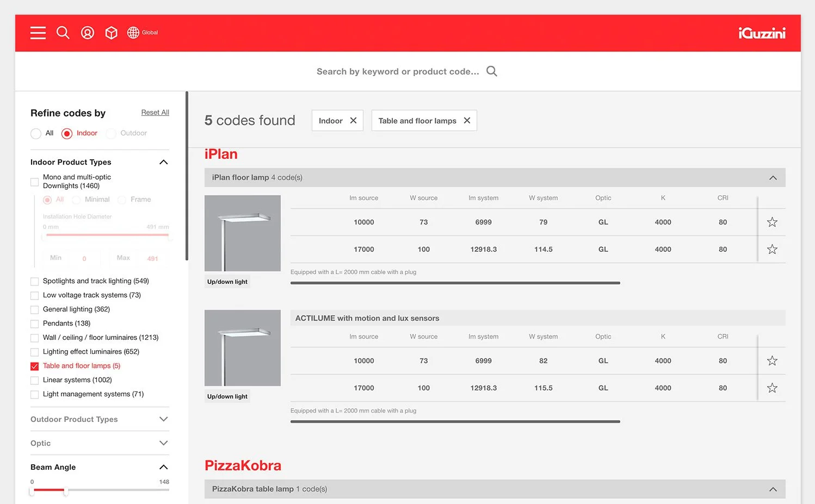Select the All radio option
Screen dimensions: 815x504
pyautogui.click(x=36, y=133)
